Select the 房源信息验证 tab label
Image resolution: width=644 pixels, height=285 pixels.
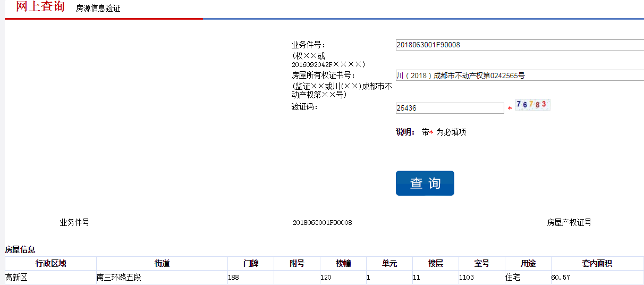(98, 9)
